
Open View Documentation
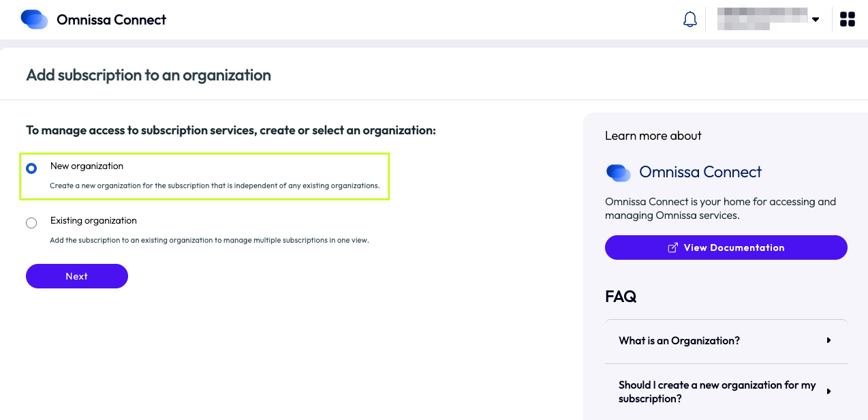tap(726, 247)
